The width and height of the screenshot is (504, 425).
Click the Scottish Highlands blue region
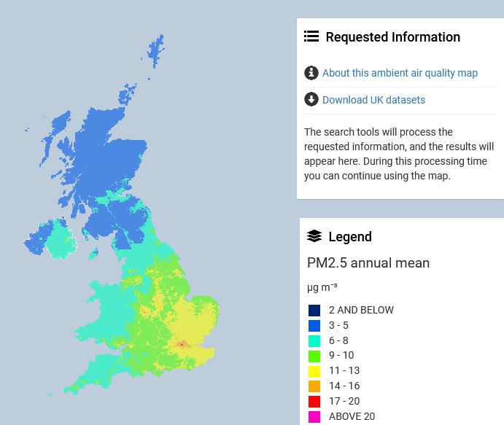coord(102,160)
